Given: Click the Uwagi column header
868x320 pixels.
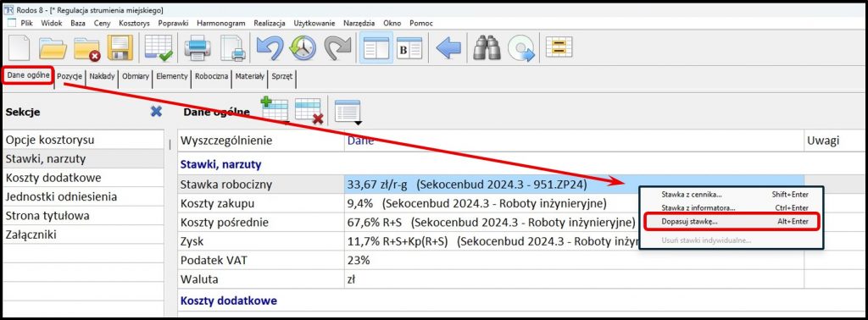Looking at the screenshot, I should point(835,141).
